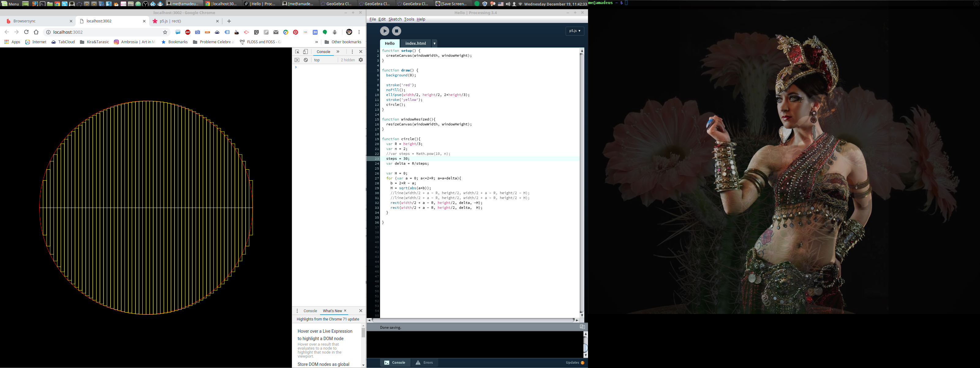Click the Pinterest extension icon

click(296, 32)
